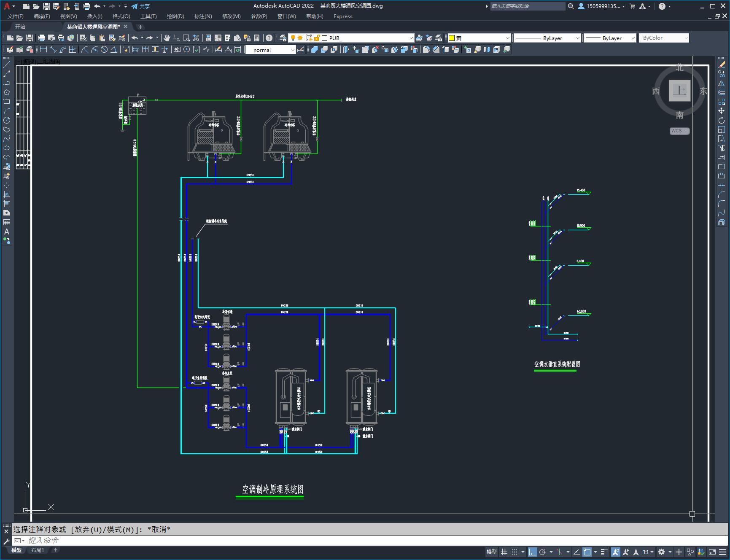Click the search magnifier icon in title bar
Viewport: 730px width, 560px height.
(571, 6)
